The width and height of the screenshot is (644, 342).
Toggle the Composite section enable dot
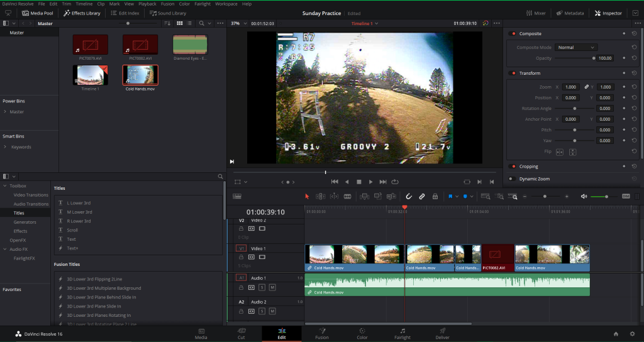[513, 34]
